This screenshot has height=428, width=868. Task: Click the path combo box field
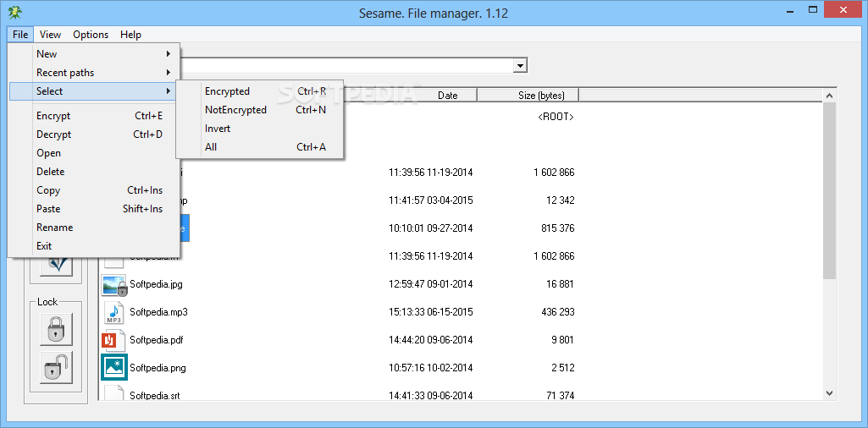pyautogui.click(x=346, y=66)
